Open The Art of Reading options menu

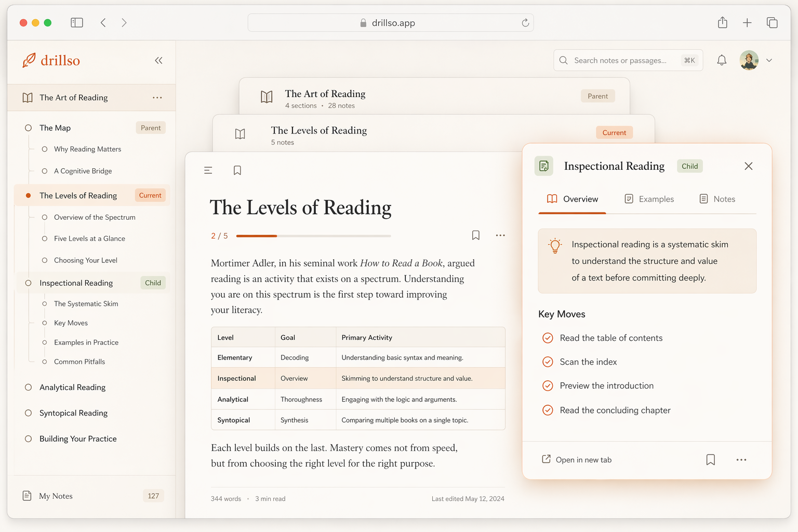157,98
